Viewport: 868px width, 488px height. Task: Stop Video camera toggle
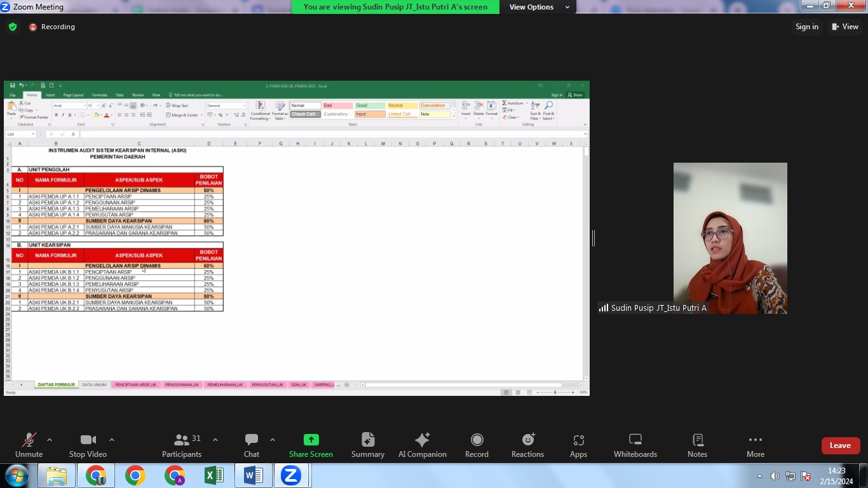pyautogui.click(x=88, y=440)
